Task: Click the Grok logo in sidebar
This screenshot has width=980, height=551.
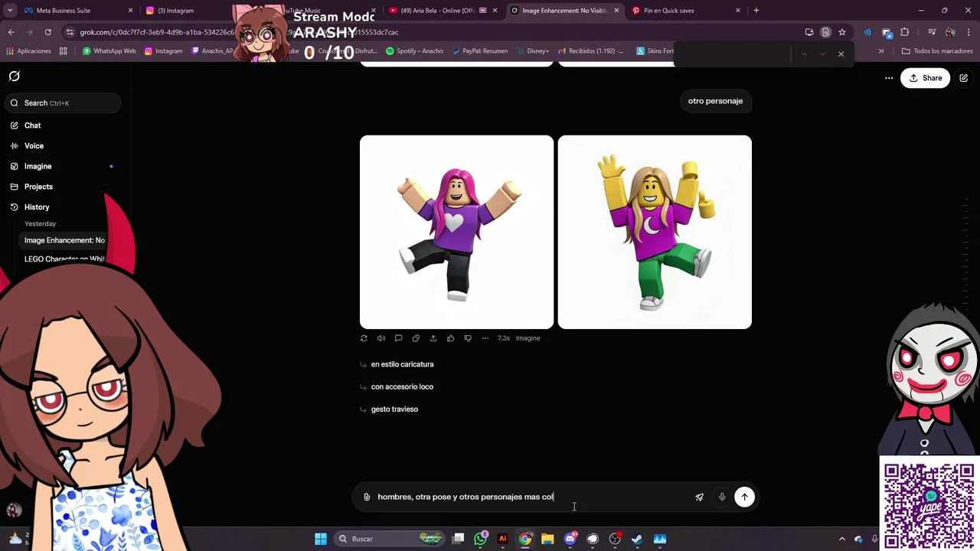Action: point(14,77)
